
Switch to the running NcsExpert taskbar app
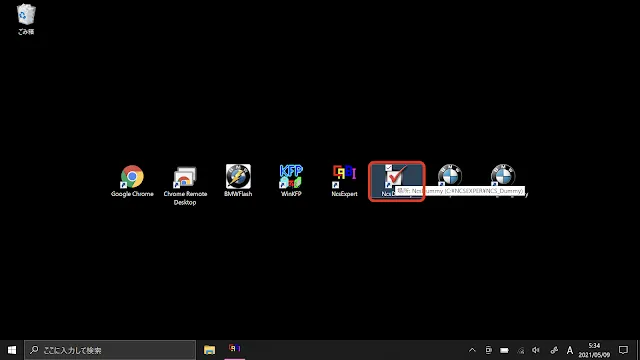pos(235,350)
